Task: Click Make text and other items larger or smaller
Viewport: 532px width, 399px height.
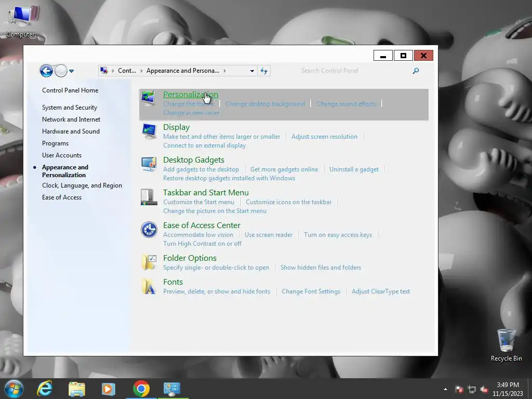Action: (x=221, y=137)
